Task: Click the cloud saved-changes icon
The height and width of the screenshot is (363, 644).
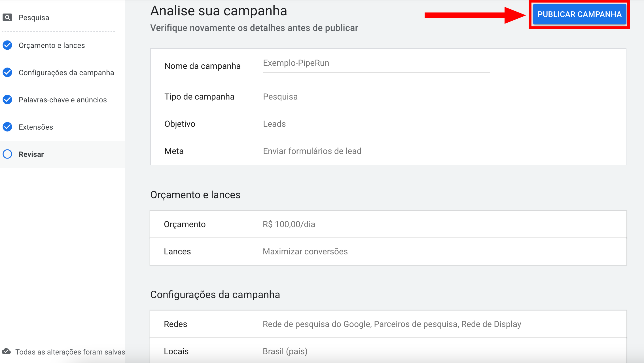Action: 6,352
